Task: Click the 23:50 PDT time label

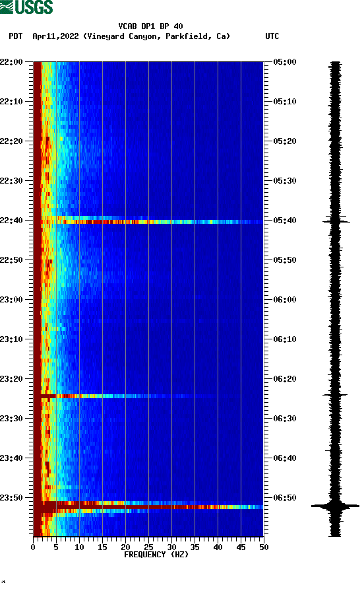Action: [x=11, y=498]
